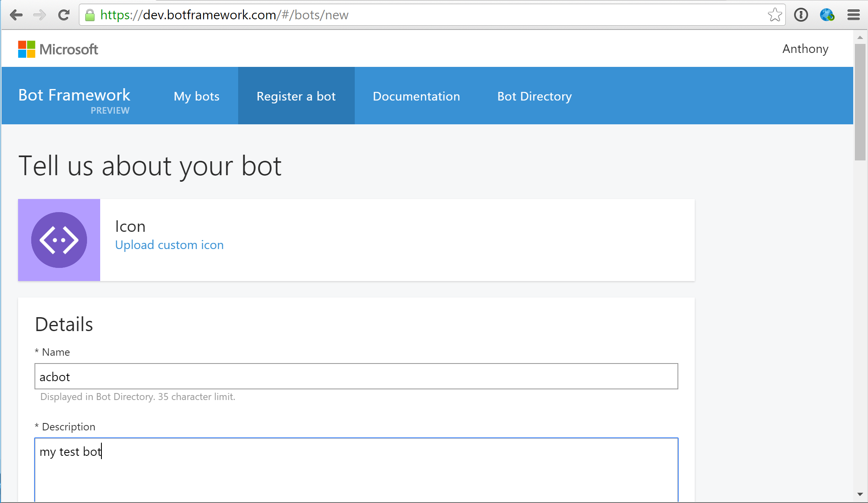Viewport: 868px width, 503px height.
Task: Click the browser back navigation arrow
Action: [x=16, y=14]
